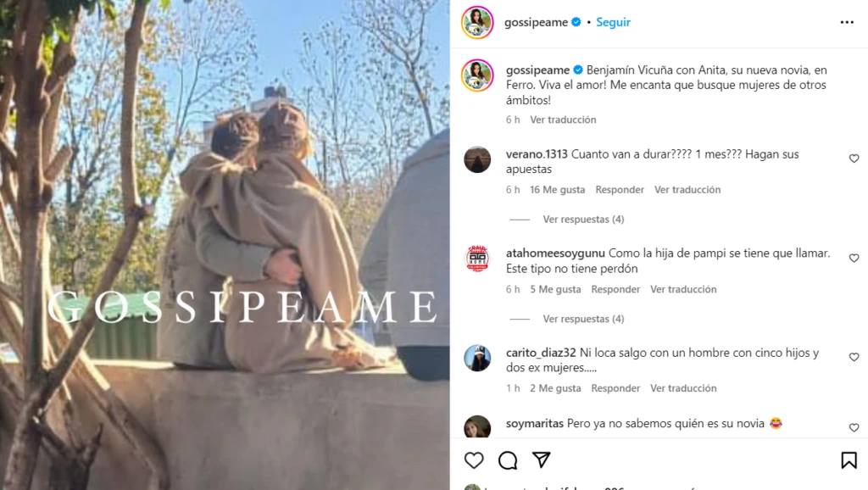Like the verano.1313 comment
This screenshot has width=868, height=490.
click(x=854, y=159)
